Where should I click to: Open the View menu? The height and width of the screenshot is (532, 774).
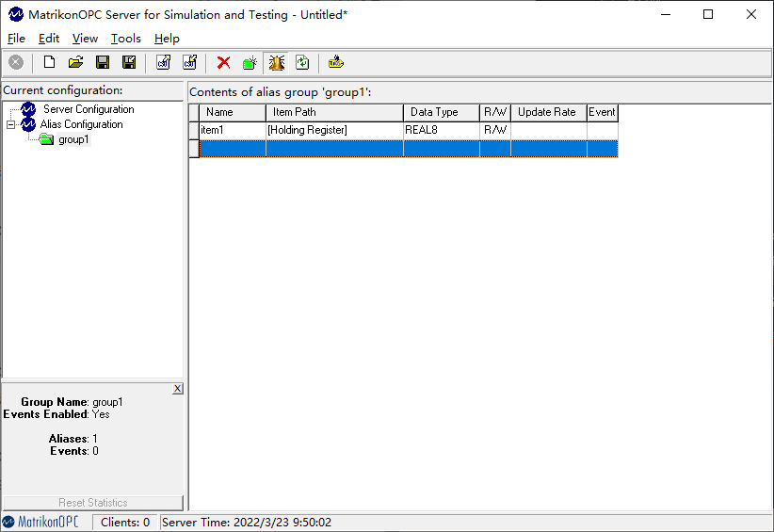coord(85,39)
